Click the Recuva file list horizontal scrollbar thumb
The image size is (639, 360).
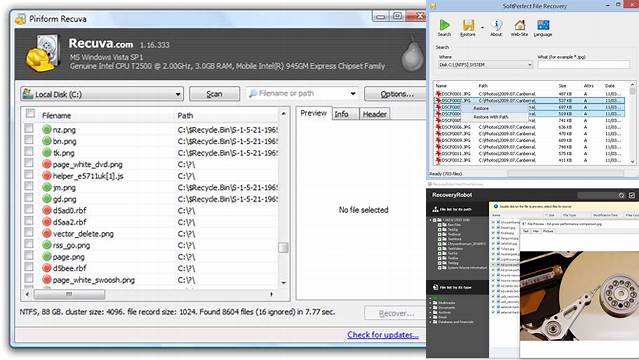coord(69,294)
